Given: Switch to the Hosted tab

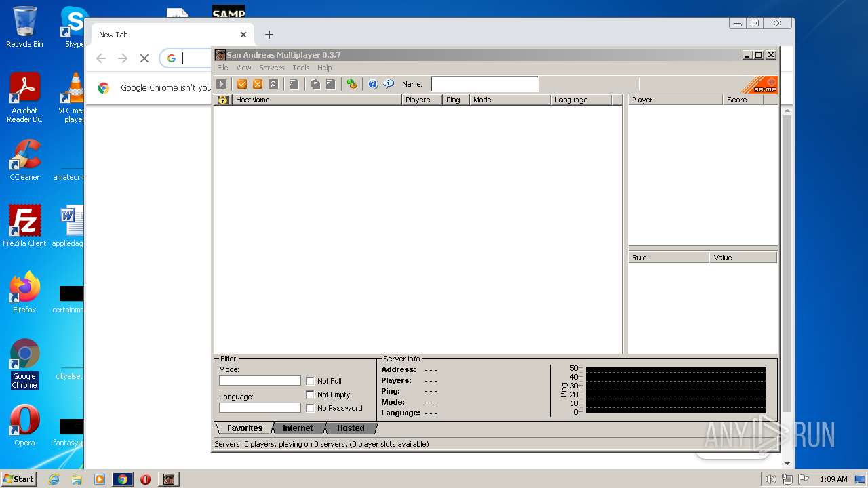Looking at the screenshot, I should [x=351, y=428].
